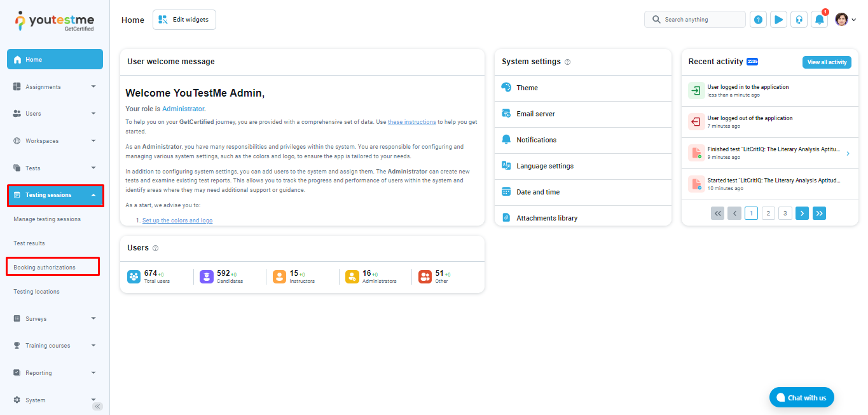868x415 pixels.
Task: Open the user profile avatar dropdown
Action: click(845, 20)
